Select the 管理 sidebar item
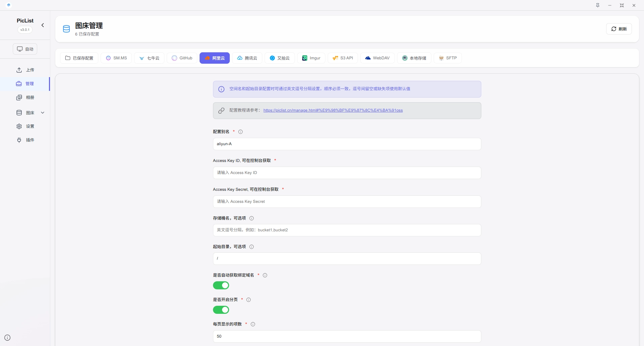The height and width of the screenshot is (346, 644). coord(25,83)
